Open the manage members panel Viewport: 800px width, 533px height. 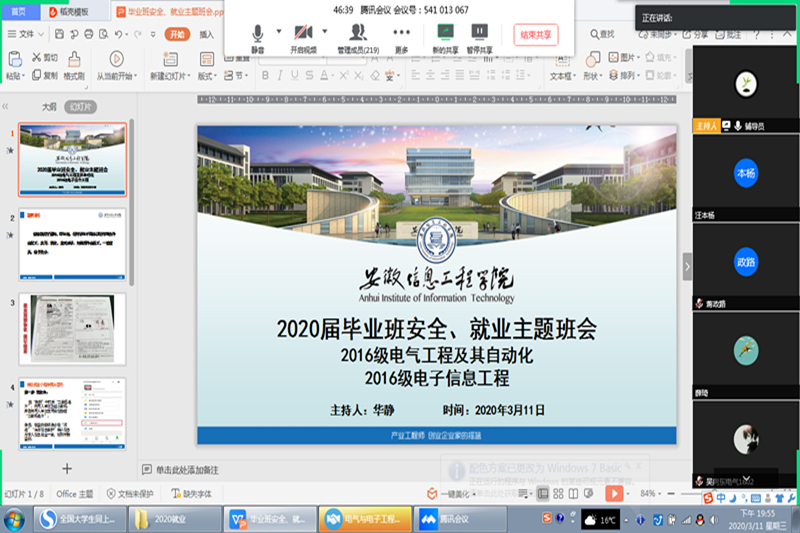(357, 33)
